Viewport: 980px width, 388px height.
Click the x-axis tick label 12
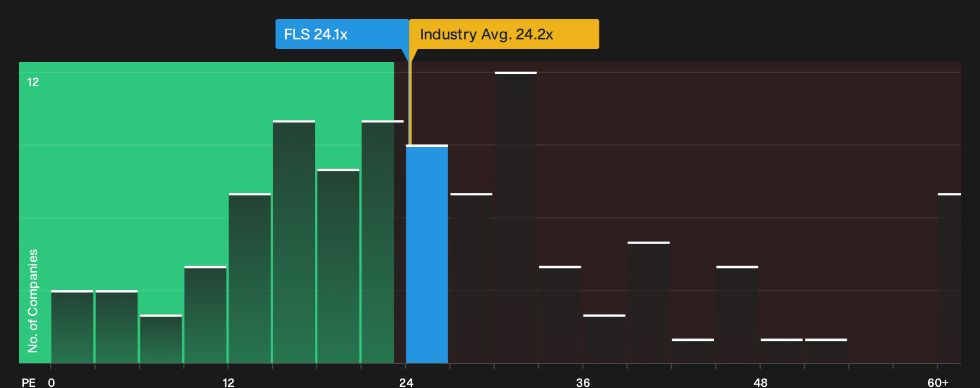click(228, 382)
